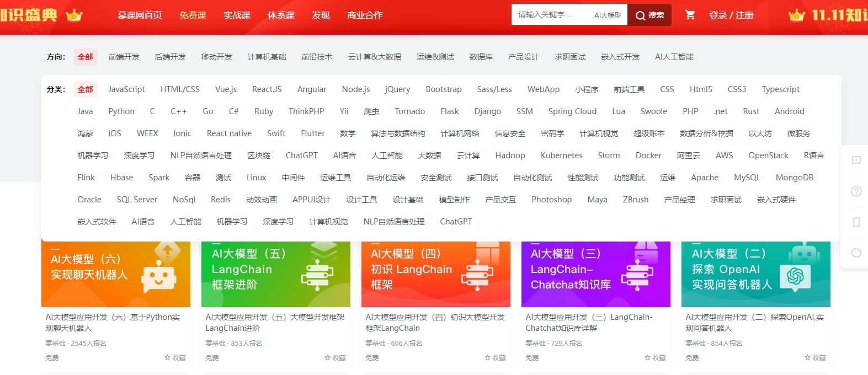The height and width of the screenshot is (375, 868).
Task: Filter category by 区块链
Action: (x=258, y=156)
